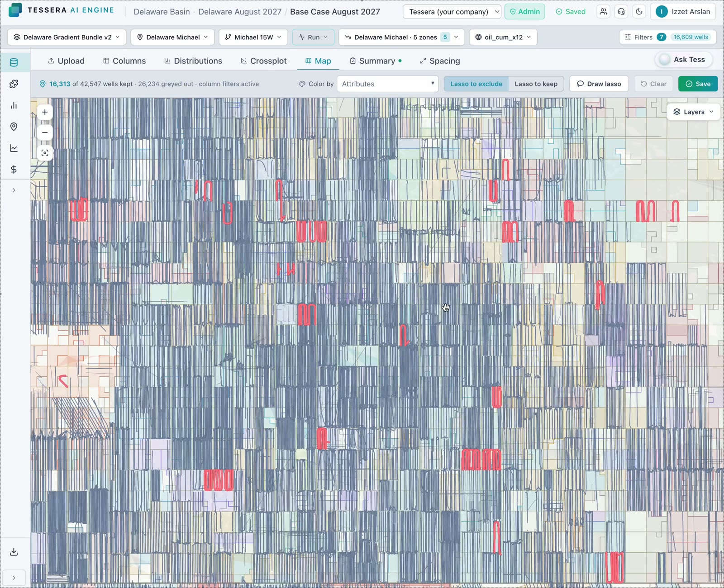Viewport: 724px width, 588px height.
Task: Switch to the Crossplot tab
Action: [264, 61]
